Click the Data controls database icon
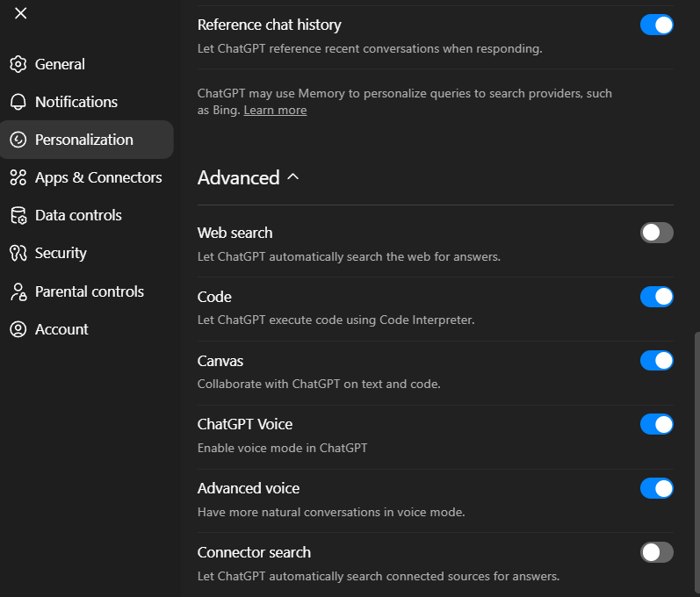The image size is (700, 597). (18, 215)
